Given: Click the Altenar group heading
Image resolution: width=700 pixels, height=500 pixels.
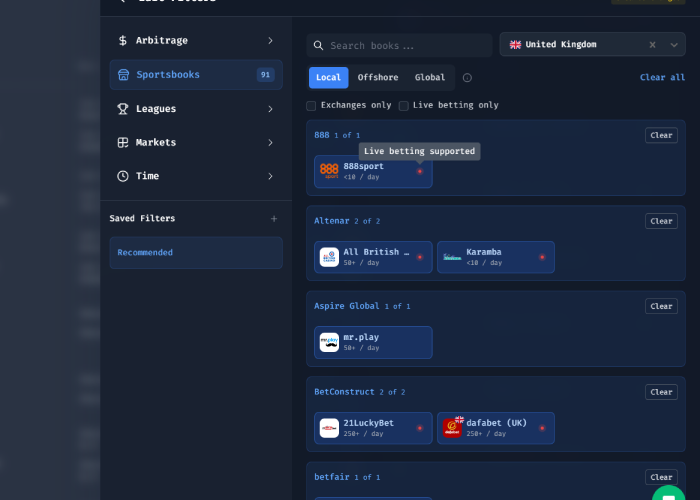Looking at the screenshot, I should click(x=332, y=221).
